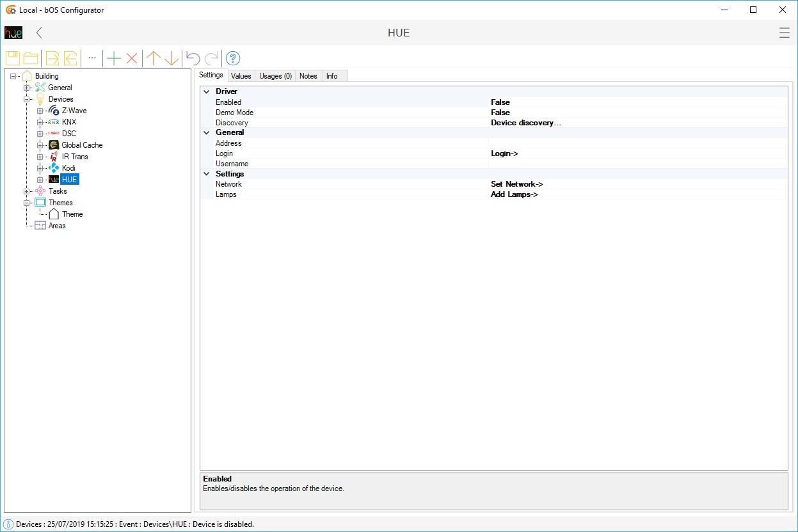Expand the KNX tree node

click(40, 123)
